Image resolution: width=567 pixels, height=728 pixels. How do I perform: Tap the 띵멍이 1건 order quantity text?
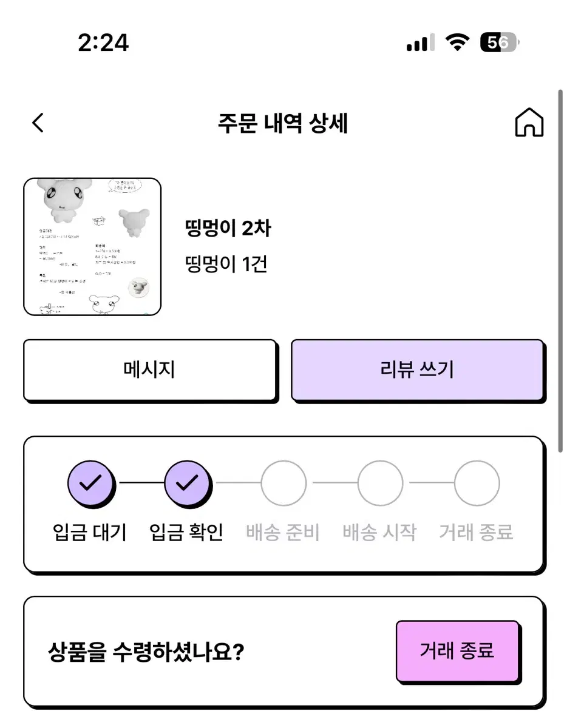pyautogui.click(x=226, y=264)
